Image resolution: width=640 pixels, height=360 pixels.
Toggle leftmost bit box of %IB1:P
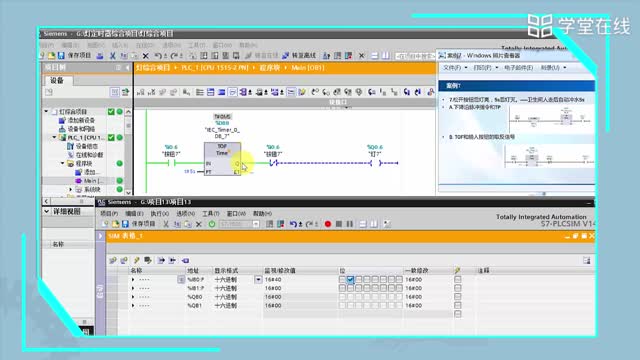[342, 288]
